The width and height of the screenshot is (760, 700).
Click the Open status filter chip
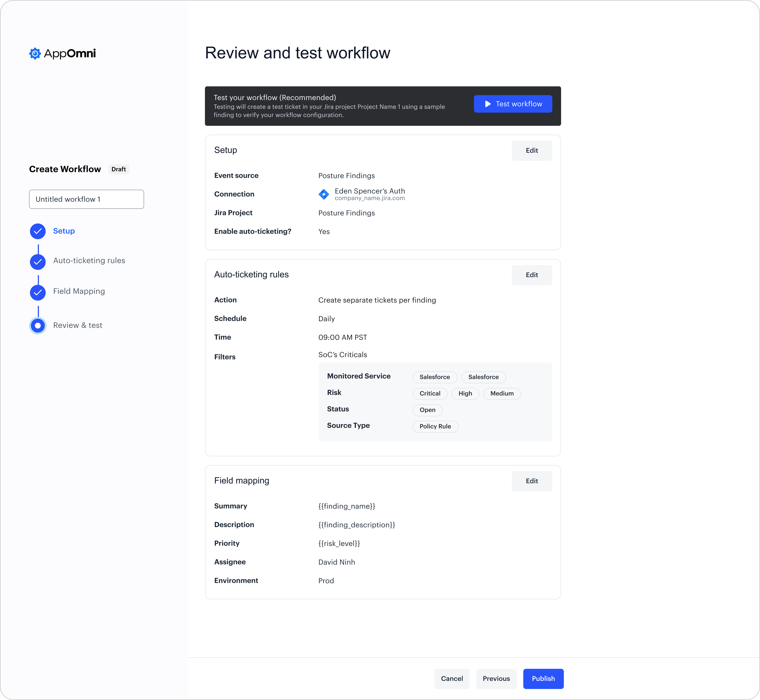[x=427, y=410]
